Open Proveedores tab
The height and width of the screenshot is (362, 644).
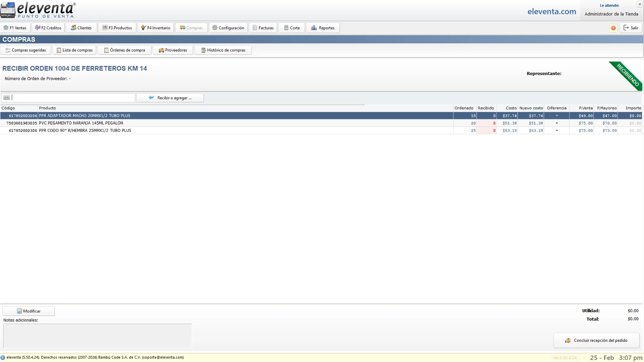click(x=173, y=50)
